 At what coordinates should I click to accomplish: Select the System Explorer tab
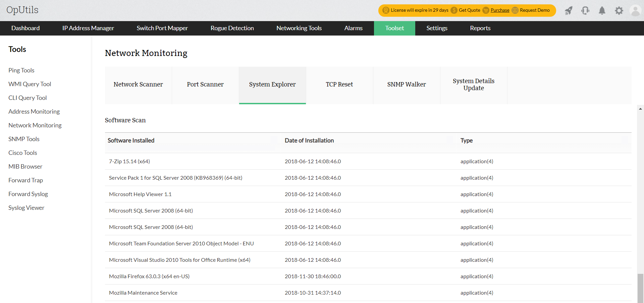[272, 85]
